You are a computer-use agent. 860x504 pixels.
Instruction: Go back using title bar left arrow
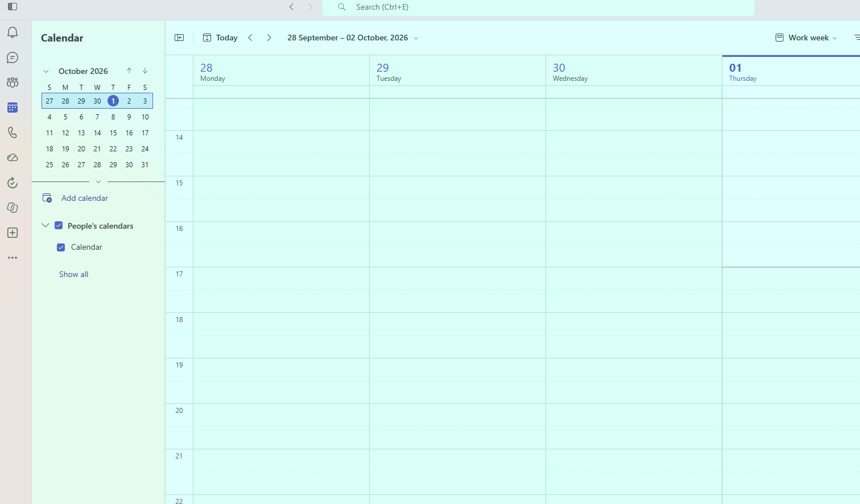(x=291, y=7)
